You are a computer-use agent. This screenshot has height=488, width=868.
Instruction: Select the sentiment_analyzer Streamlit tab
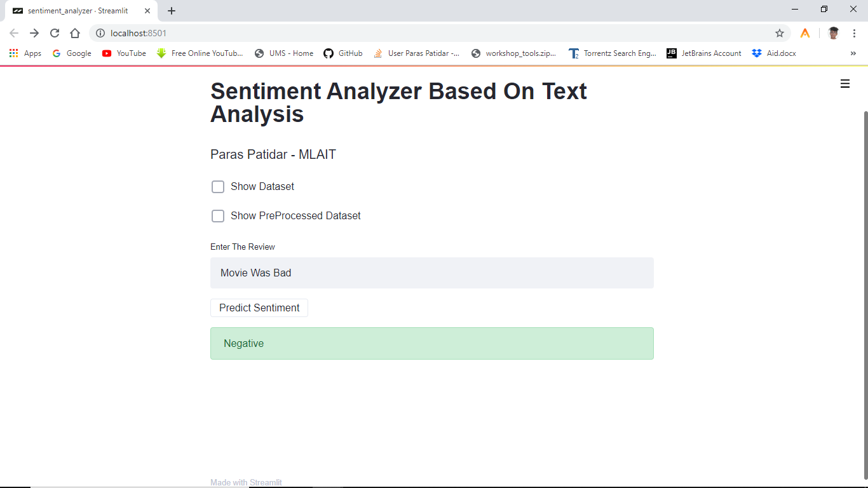78,11
